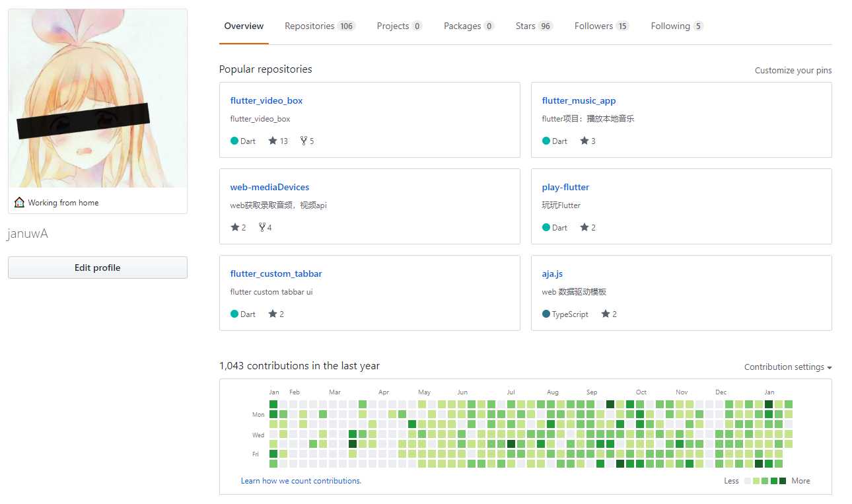The image size is (852, 504).
Task: Click star icon of web-mediaDevices
Action: tap(235, 227)
